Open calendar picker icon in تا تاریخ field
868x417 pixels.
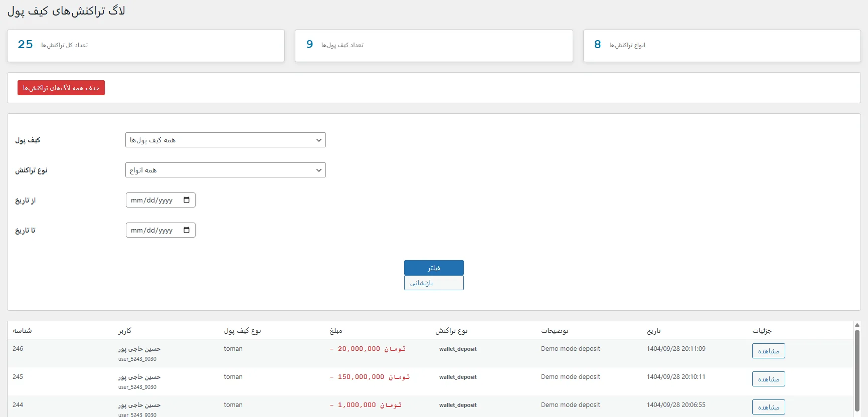[187, 230]
